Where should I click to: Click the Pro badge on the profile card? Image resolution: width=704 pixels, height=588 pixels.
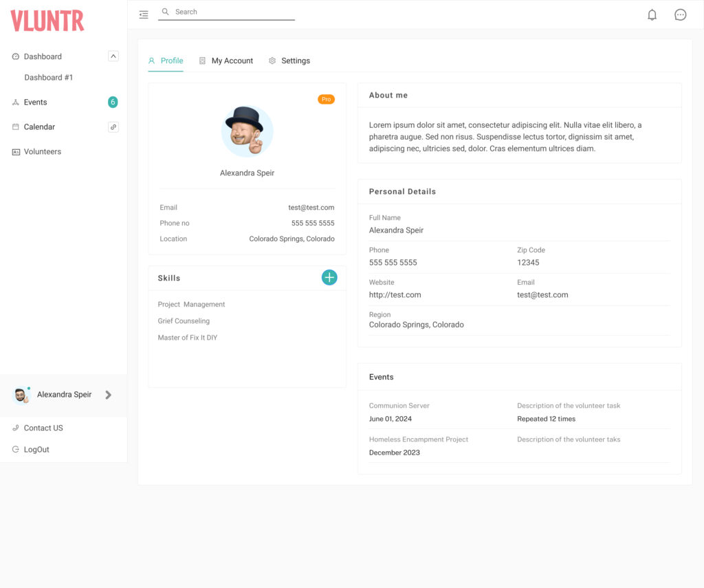point(326,99)
